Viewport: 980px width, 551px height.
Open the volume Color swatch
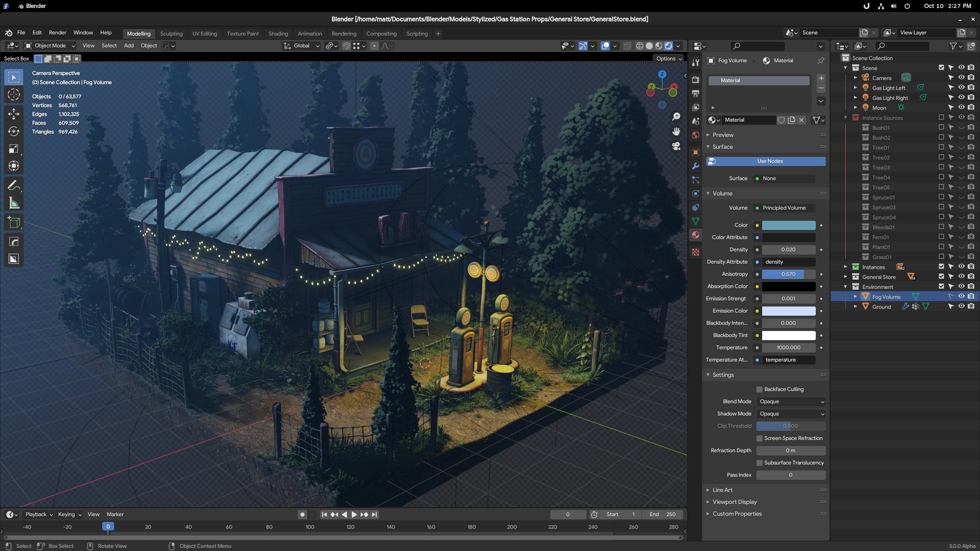(789, 225)
